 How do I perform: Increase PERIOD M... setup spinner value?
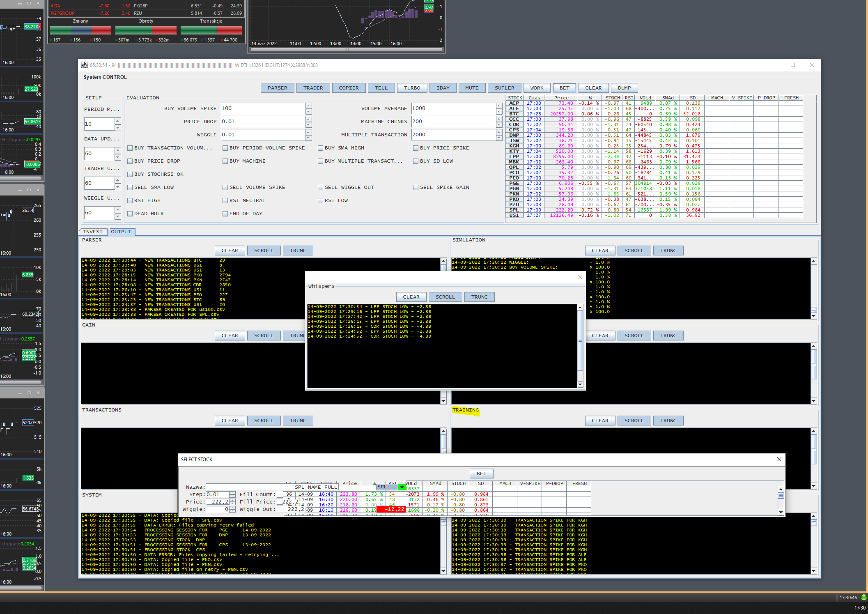tap(117, 121)
